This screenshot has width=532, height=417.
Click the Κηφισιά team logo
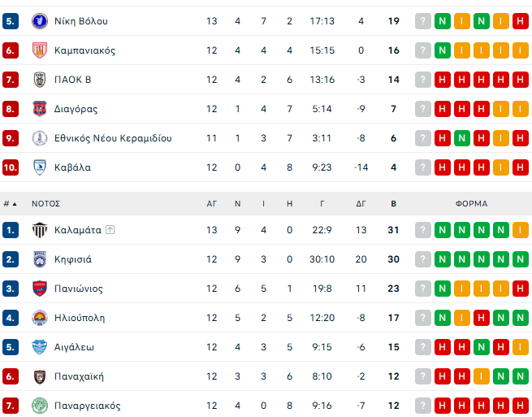(x=39, y=259)
